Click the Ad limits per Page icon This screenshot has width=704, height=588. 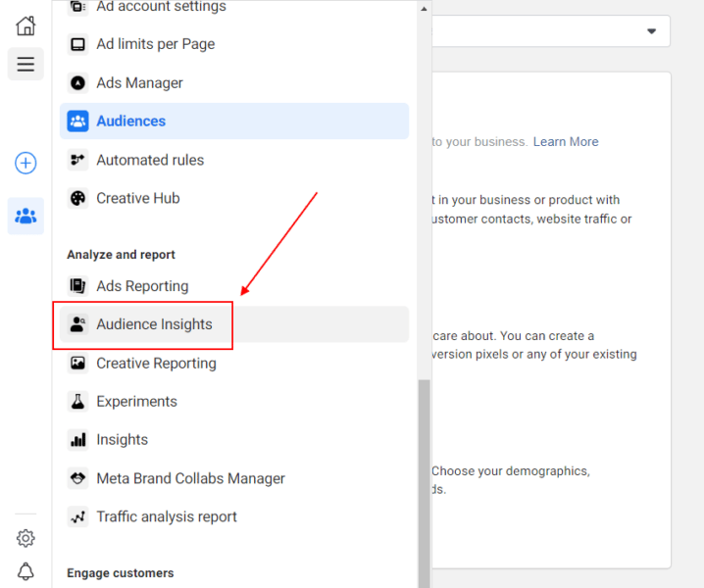coord(77,44)
